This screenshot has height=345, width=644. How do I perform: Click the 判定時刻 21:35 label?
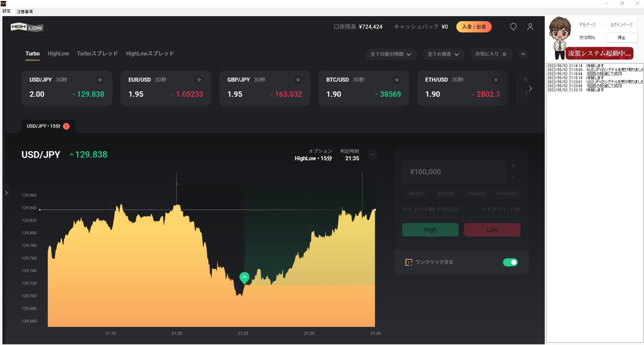click(x=350, y=155)
